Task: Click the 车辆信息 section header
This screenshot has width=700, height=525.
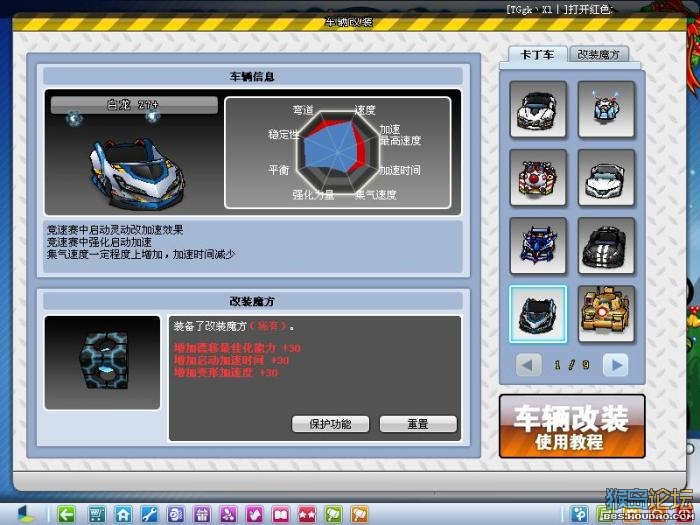Action: click(x=252, y=76)
